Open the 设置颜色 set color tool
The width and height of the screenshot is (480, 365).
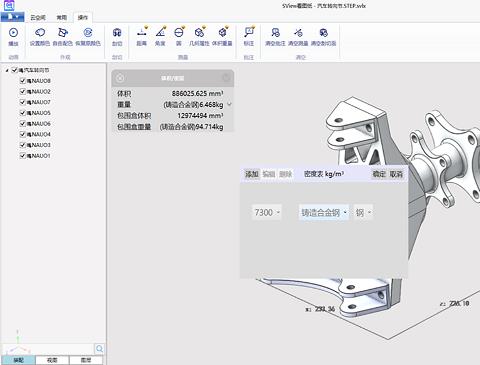coord(40,33)
